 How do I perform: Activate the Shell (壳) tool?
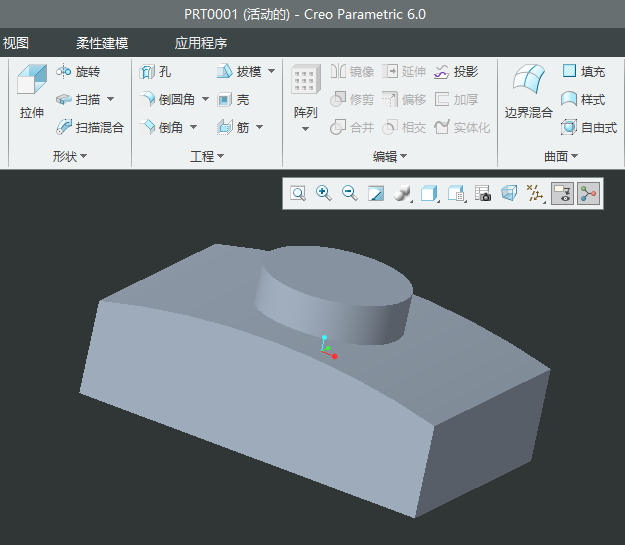click(233, 99)
